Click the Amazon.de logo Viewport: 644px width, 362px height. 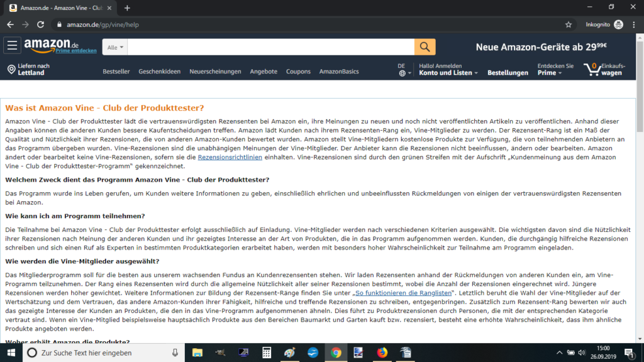point(51,45)
